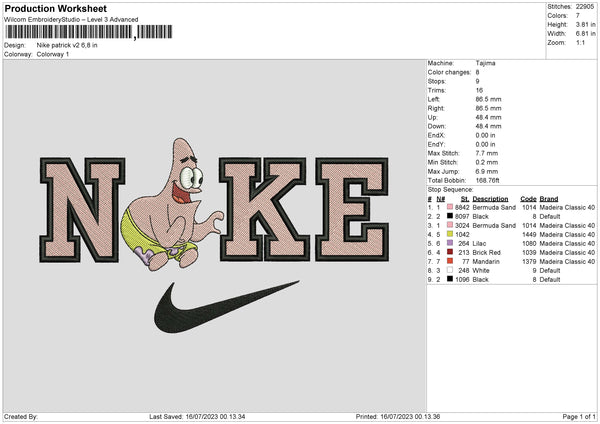Click the Black swatch in stop 2
Screen dimensions: 600x424
pos(450,216)
